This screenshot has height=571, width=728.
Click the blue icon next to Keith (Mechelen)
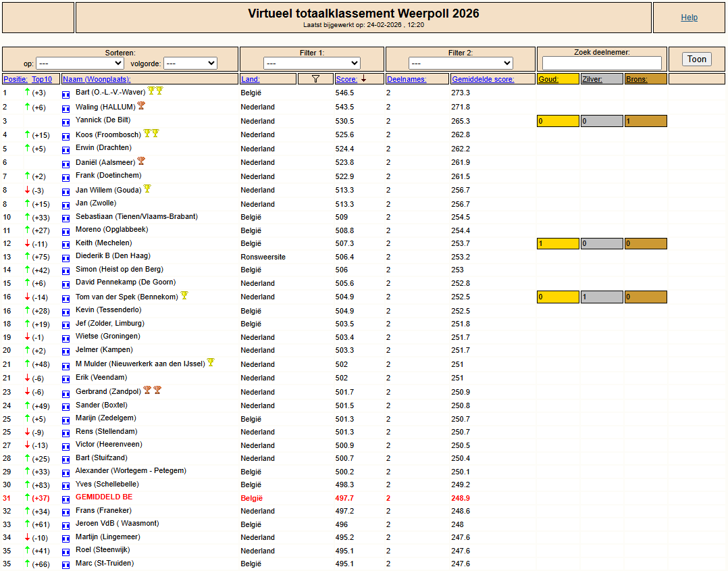point(66,245)
